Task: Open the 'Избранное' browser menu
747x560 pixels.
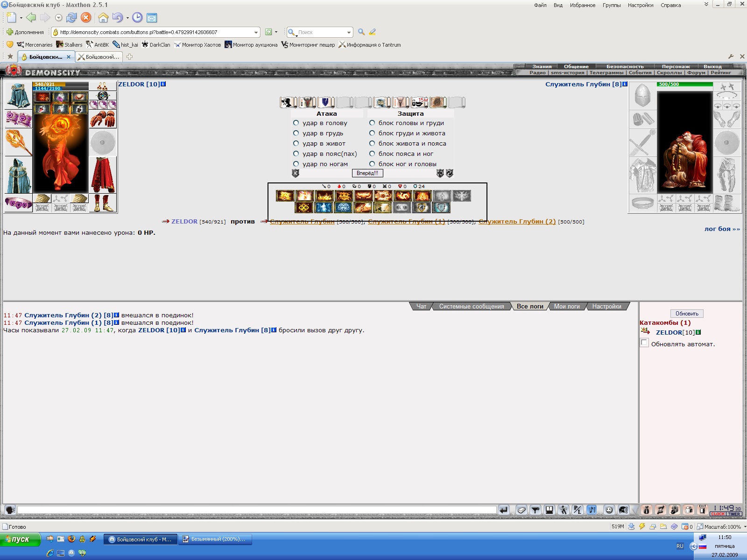Action: tap(582, 5)
